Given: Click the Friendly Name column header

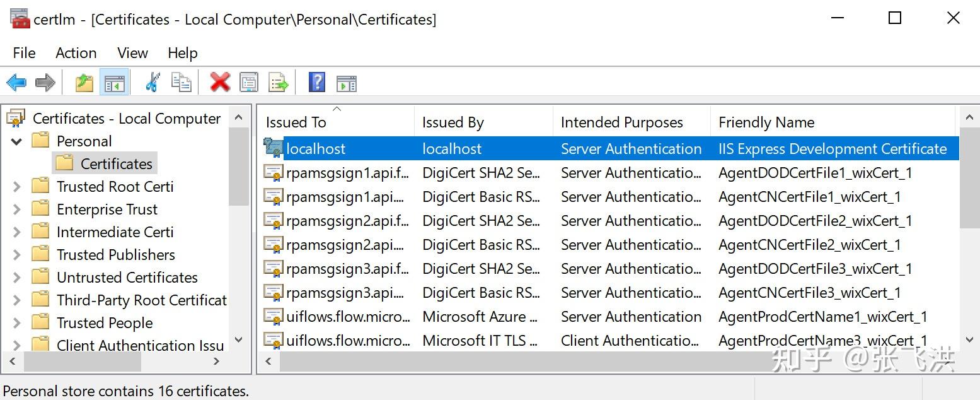Looking at the screenshot, I should [766, 121].
